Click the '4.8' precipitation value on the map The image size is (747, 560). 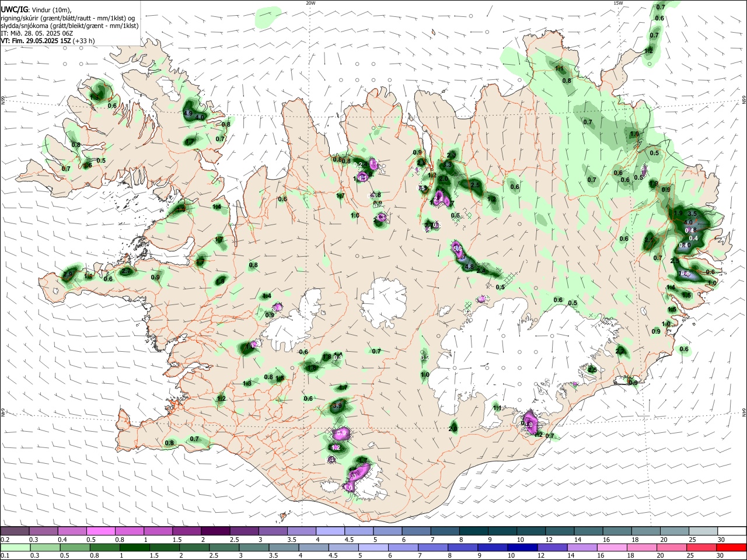click(x=469, y=267)
